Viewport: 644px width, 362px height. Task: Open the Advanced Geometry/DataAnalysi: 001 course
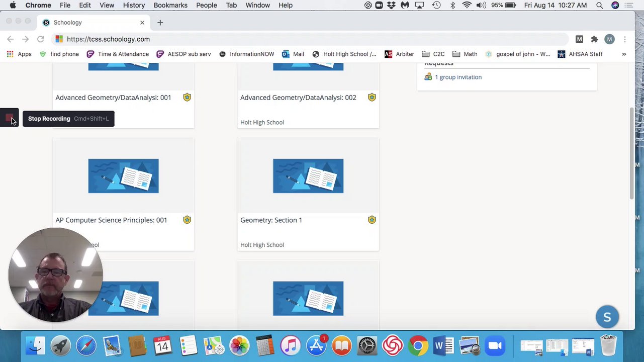point(113,98)
